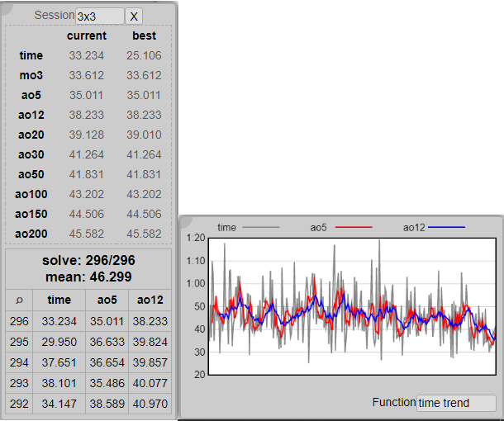Click best ao200 value 45.582
The image size is (504, 421).
144,234
